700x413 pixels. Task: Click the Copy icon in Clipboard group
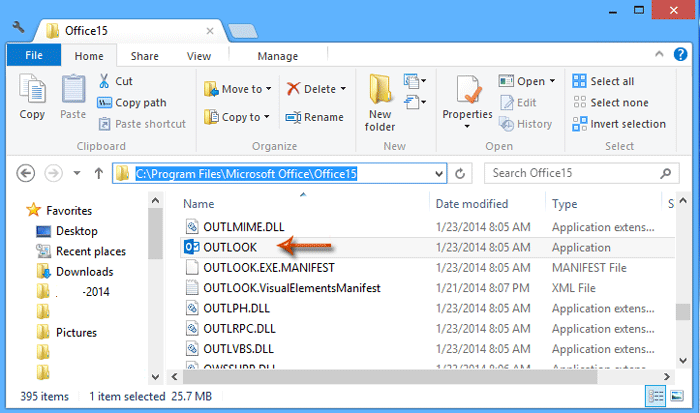tap(32, 98)
